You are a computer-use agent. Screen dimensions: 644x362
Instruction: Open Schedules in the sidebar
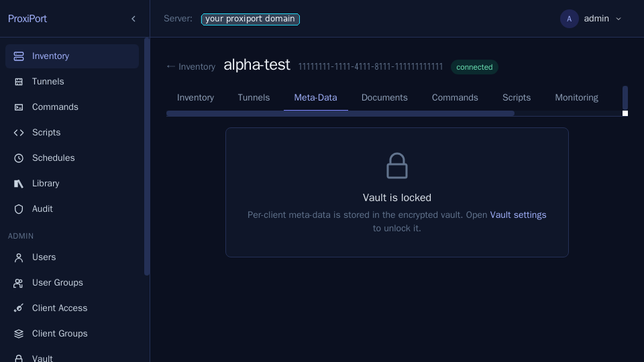tap(72, 158)
